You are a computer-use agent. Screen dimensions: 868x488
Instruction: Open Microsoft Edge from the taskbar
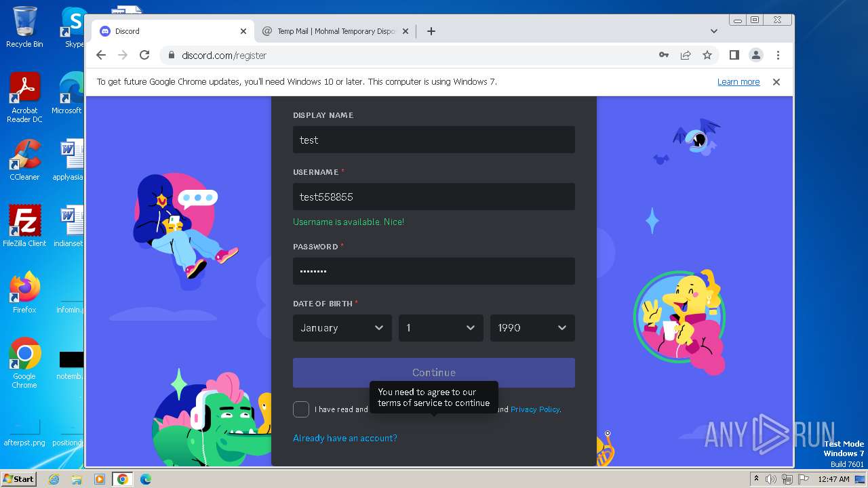click(x=145, y=479)
